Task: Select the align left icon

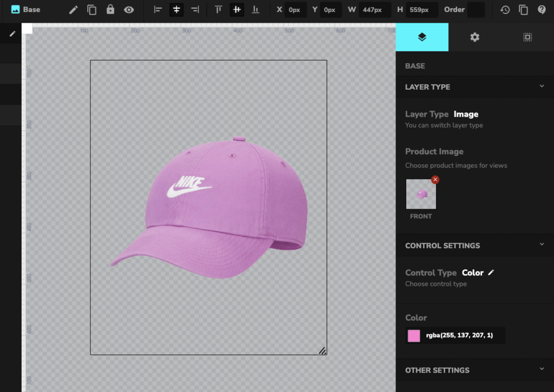Action: pyautogui.click(x=157, y=10)
